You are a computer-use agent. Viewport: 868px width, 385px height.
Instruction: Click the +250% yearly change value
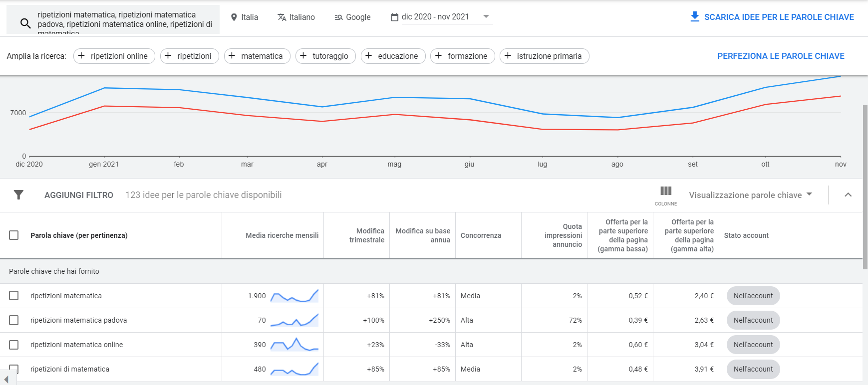click(439, 320)
